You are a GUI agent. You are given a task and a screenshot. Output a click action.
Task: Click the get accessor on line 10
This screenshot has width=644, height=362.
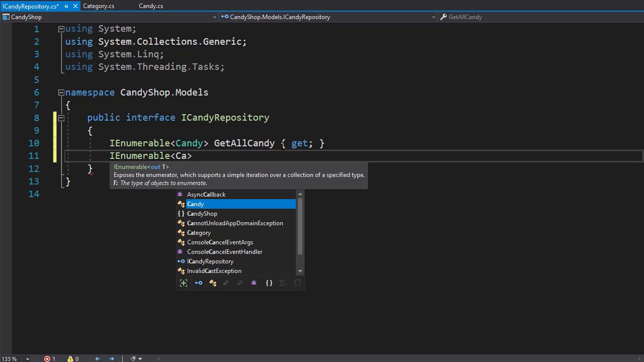(299, 143)
